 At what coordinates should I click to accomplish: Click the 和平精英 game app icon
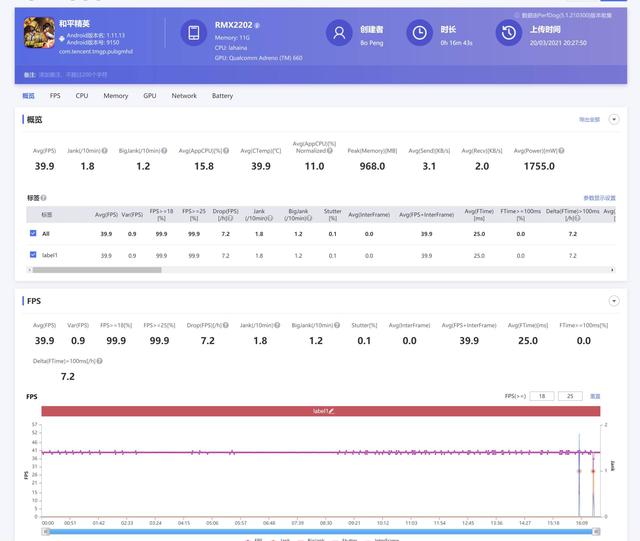[39, 33]
